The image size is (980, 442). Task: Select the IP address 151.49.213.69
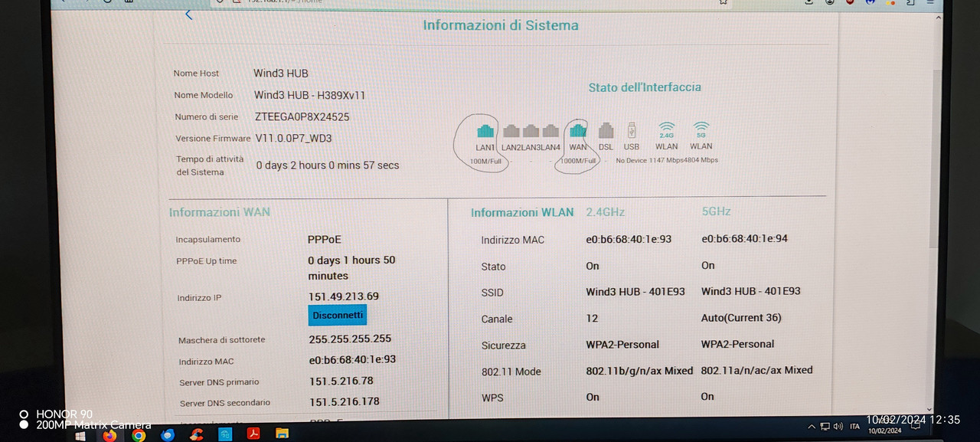pos(344,296)
